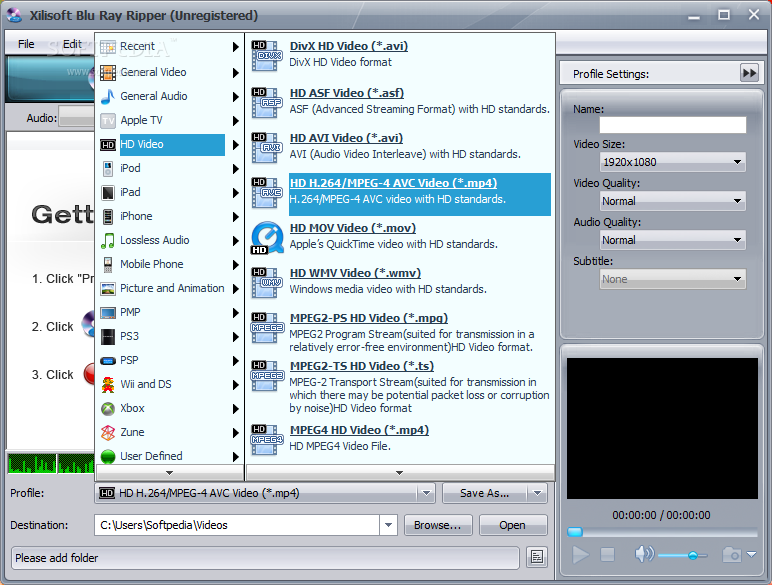
Task: Click the PSP handheld icon
Action: click(108, 361)
